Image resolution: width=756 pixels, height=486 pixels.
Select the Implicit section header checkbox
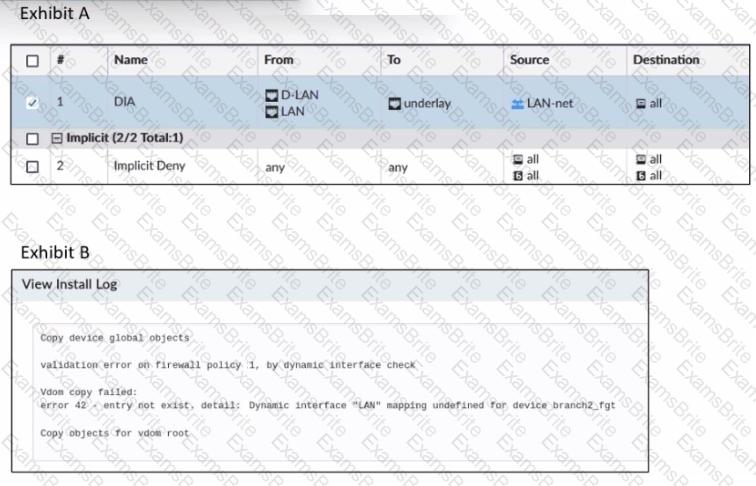point(32,137)
